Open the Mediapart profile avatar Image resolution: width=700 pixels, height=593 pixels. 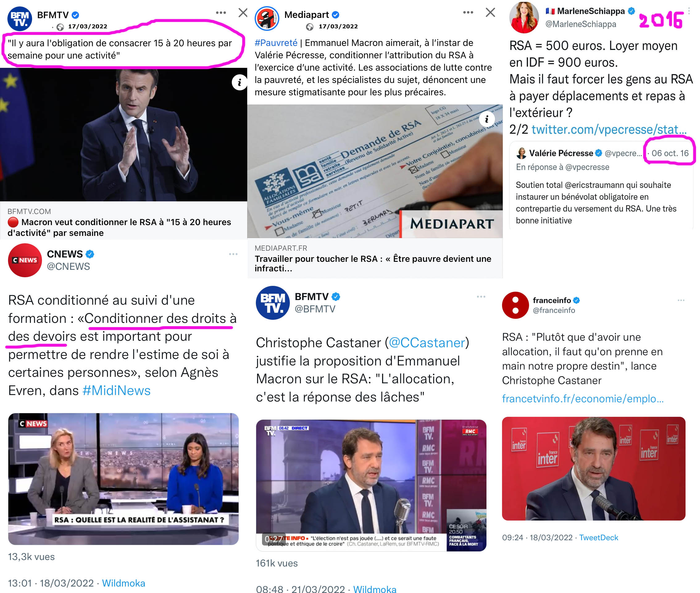[267, 19]
